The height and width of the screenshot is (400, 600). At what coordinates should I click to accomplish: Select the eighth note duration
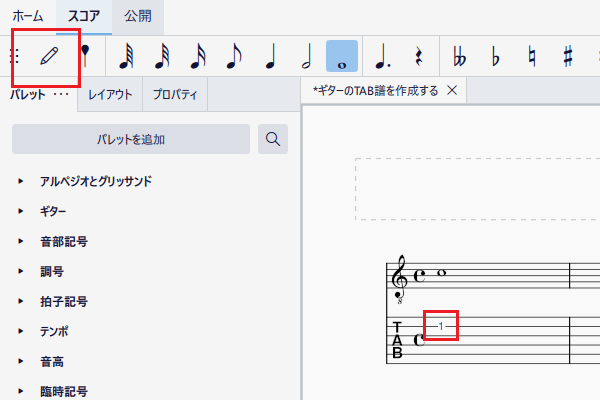coord(234,56)
